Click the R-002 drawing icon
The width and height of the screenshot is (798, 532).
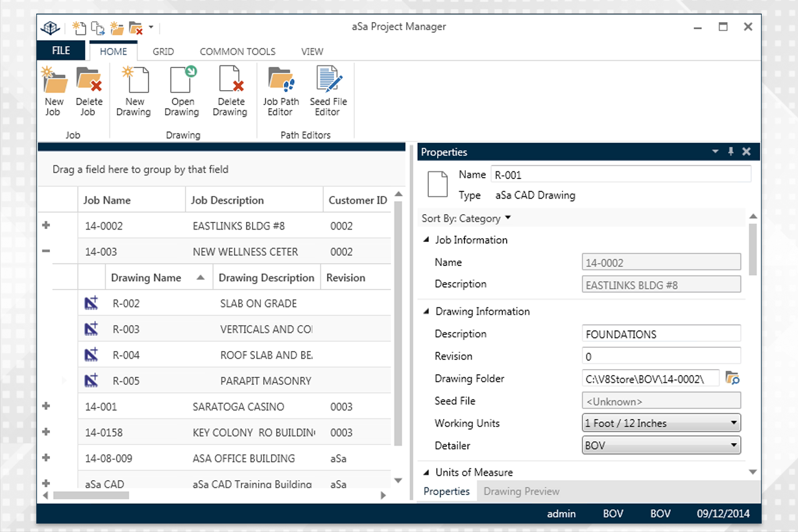91,303
